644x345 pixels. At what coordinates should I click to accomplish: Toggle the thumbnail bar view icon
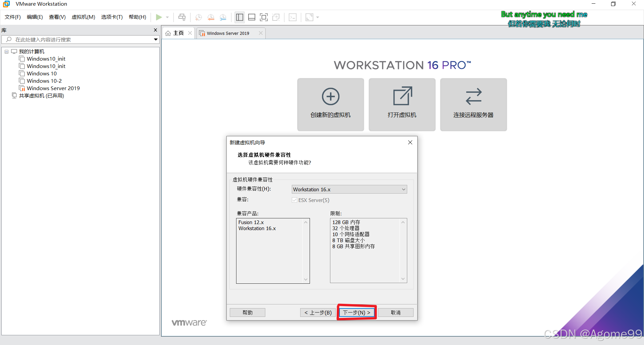252,17
